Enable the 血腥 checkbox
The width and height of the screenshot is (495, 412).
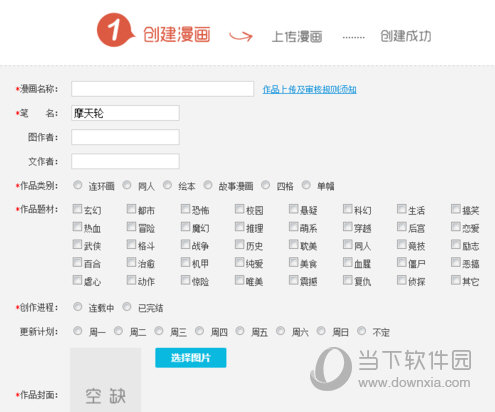348,262
